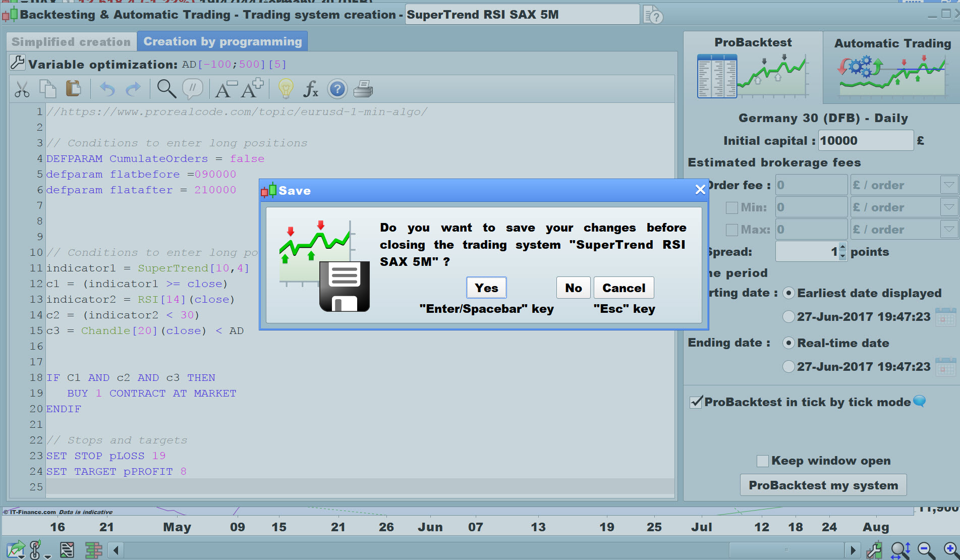Click the chart horizontal scrollbar thumb
The image size is (960, 560).
point(786,549)
